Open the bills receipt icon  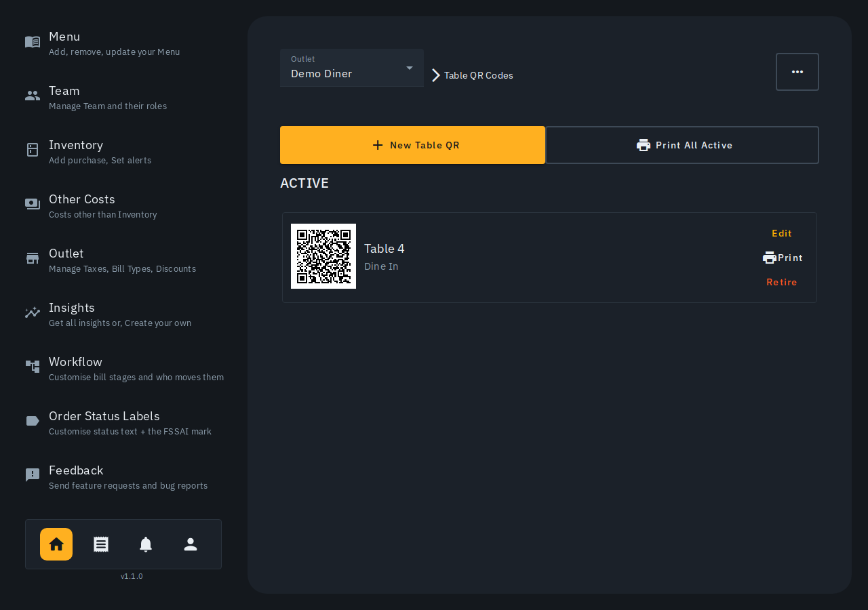coord(101,544)
